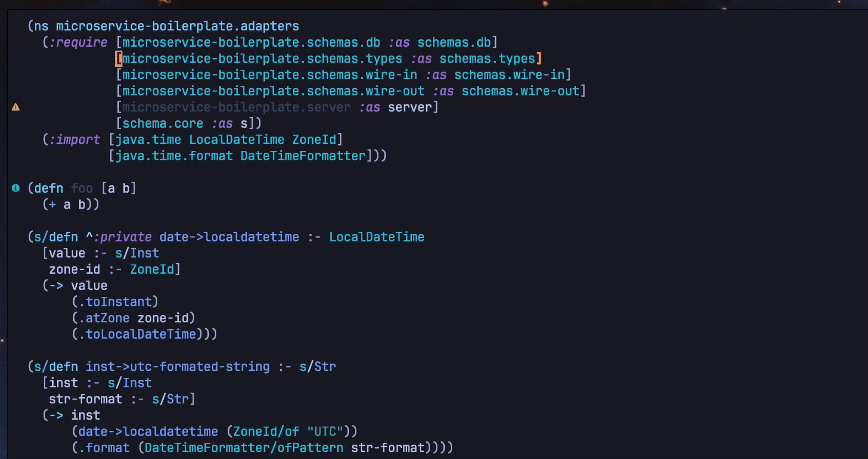The image size is (868, 459).
Task: Click the imported DateTimeFormatter class name
Action: tap(303, 156)
